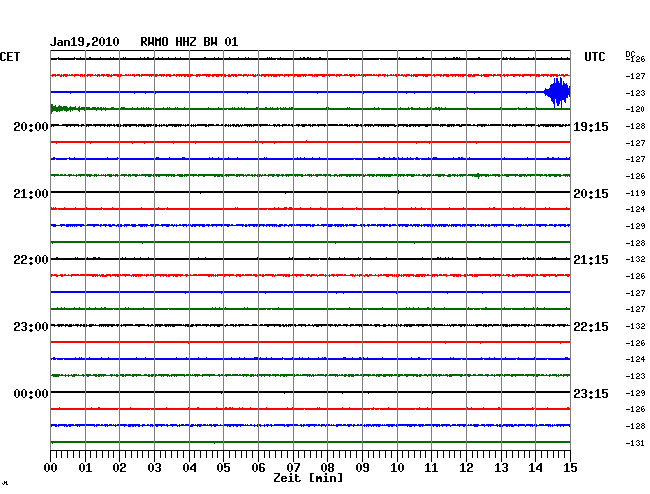This screenshot has height=494, width=650.
Task: Click the 03 minute axis label
Action: point(154,468)
